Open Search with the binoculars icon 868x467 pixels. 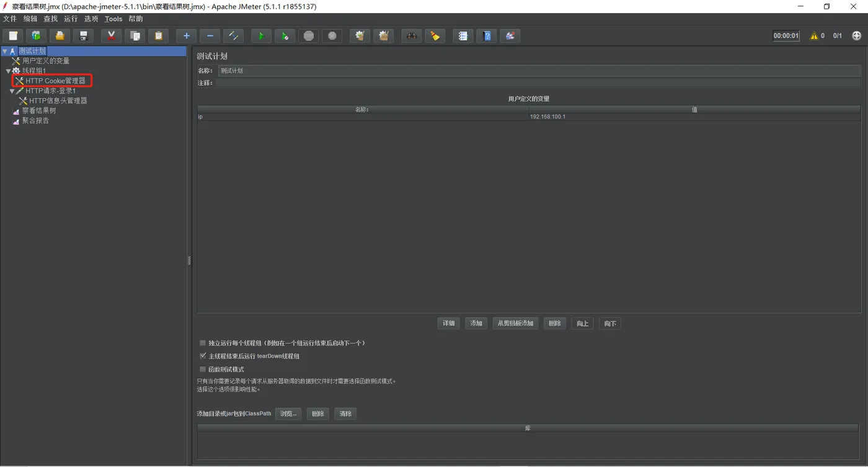pyautogui.click(x=411, y=36)
